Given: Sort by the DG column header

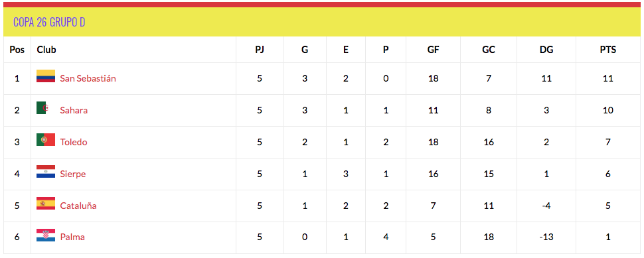Looking at the screenshot, I should pyautogui.click(x=546, y=50).
